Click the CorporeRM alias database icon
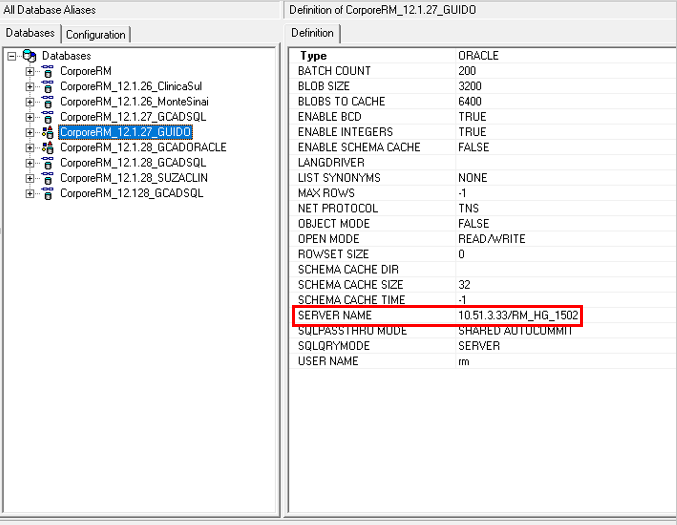 point(47,71)
